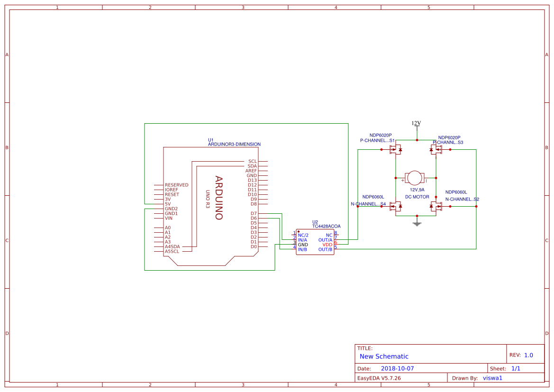Select the IOREF pin label
Image resolution: width=554 pixels, height=392 pixels.
[172, 190]
